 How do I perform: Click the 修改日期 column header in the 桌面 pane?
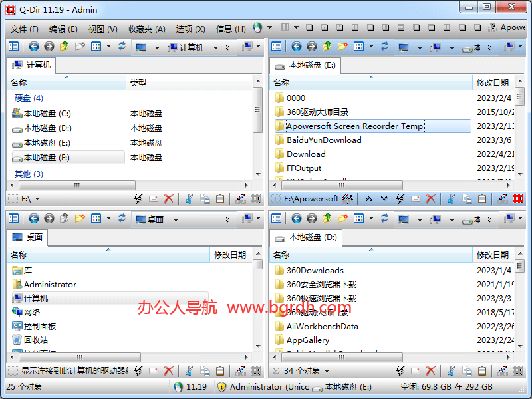(229, 255)
